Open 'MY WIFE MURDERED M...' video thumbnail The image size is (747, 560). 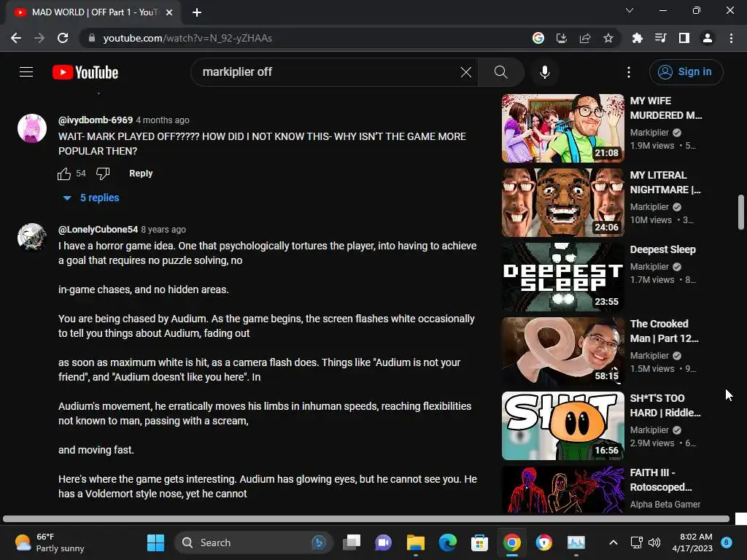tap(562, 128)
